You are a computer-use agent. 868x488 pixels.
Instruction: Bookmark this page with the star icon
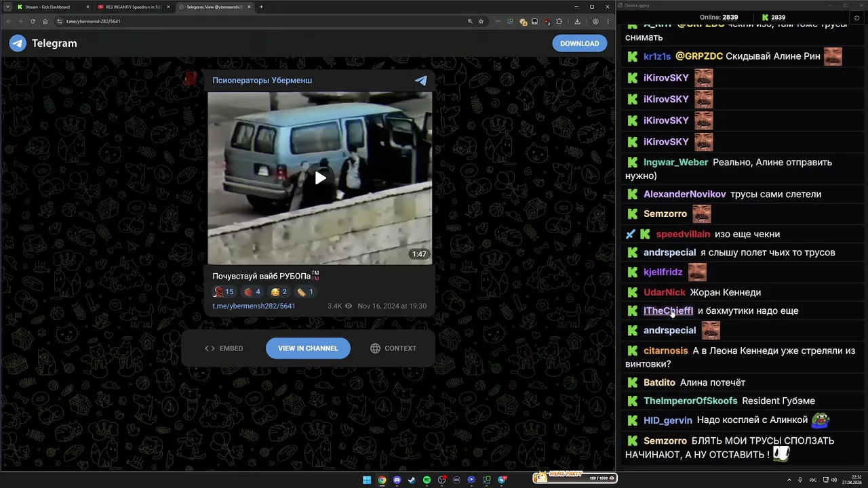point(481,21)
